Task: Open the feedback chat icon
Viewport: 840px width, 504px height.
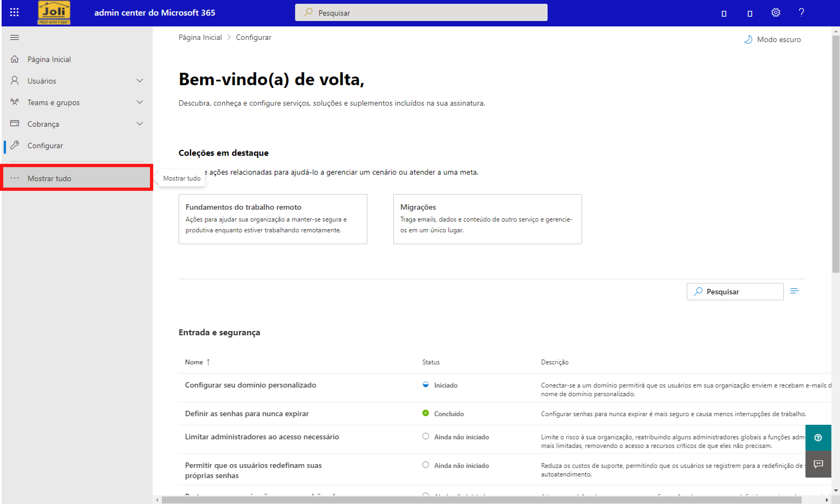Action: (818, 464)
